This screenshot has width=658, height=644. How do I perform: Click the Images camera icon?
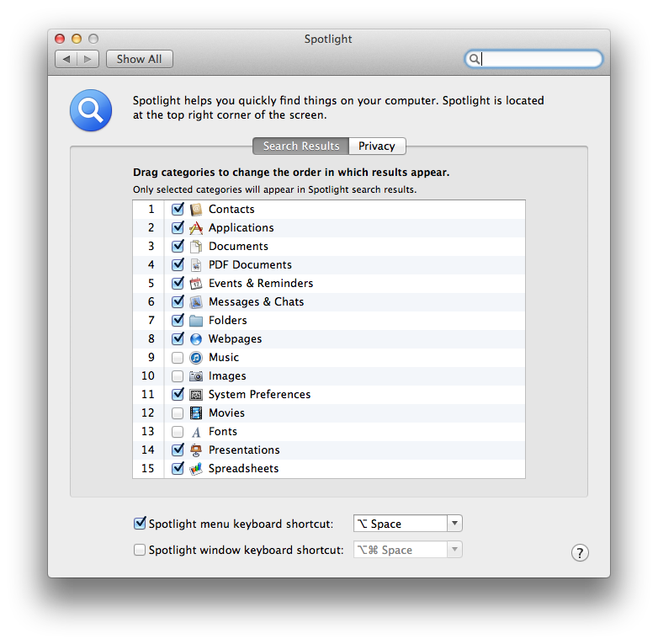point(196,376)
